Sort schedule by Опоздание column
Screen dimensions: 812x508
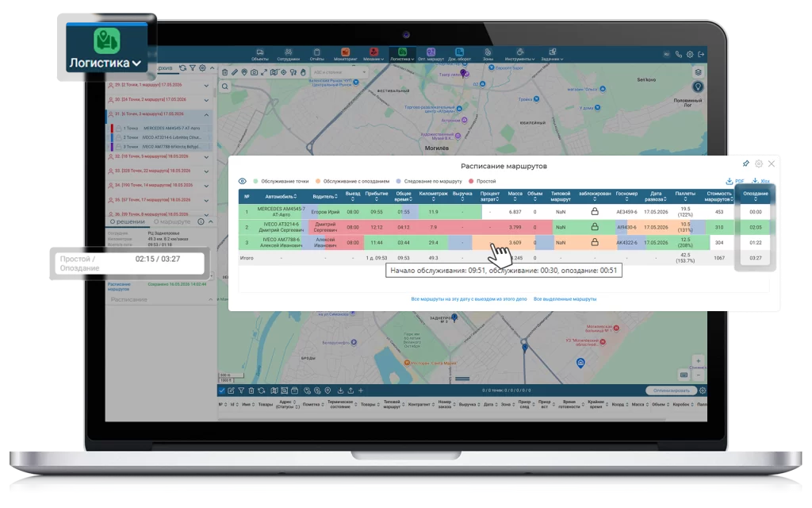[756, 196]
